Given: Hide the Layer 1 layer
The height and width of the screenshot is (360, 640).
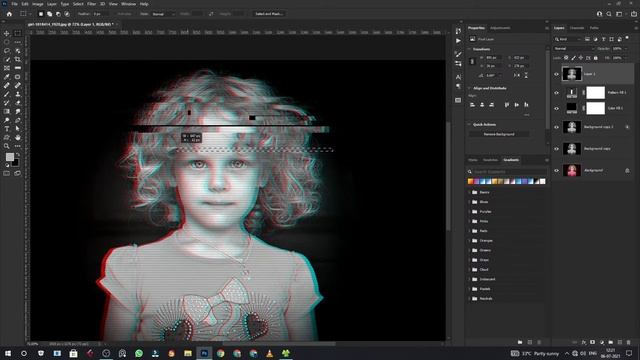Looking at the screenshot, I should pos(556,74).
